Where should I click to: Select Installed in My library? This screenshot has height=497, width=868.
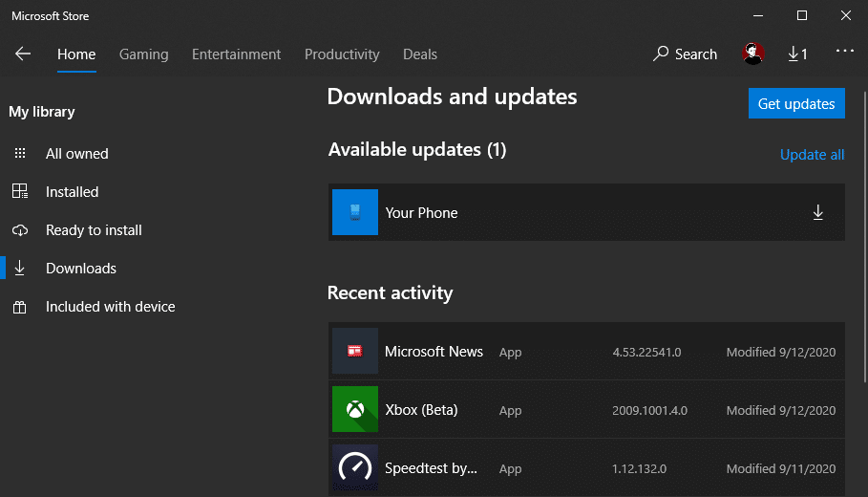coord(72,192)
